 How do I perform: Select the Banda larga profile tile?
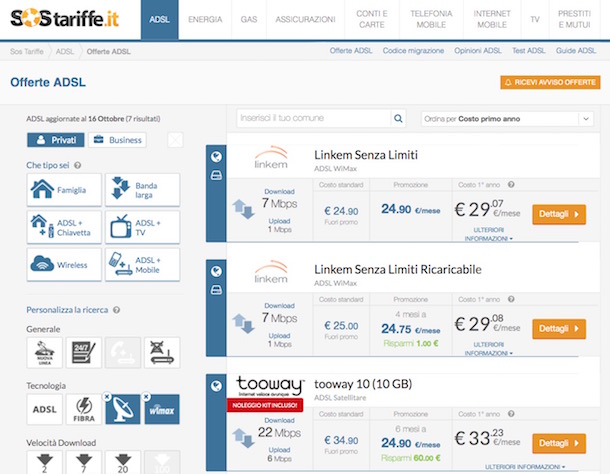tap(142, 190)
